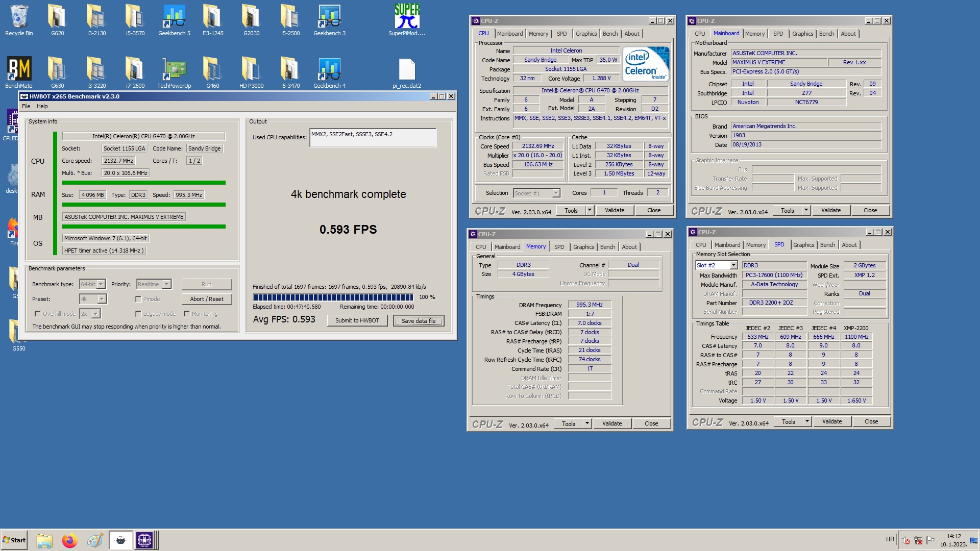Viewport: 980px width, 551px height.
Task: Click the Abort / Reset button
Action: coord(207,299)
